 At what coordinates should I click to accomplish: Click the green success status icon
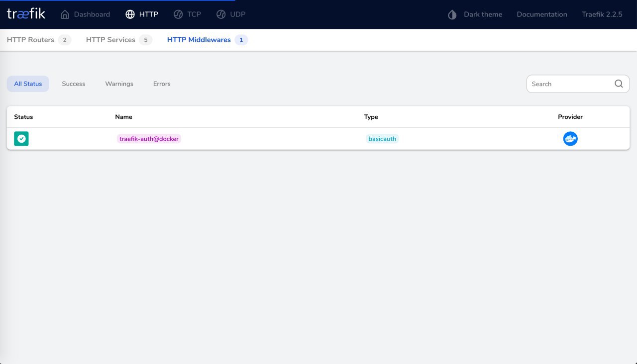21,139
